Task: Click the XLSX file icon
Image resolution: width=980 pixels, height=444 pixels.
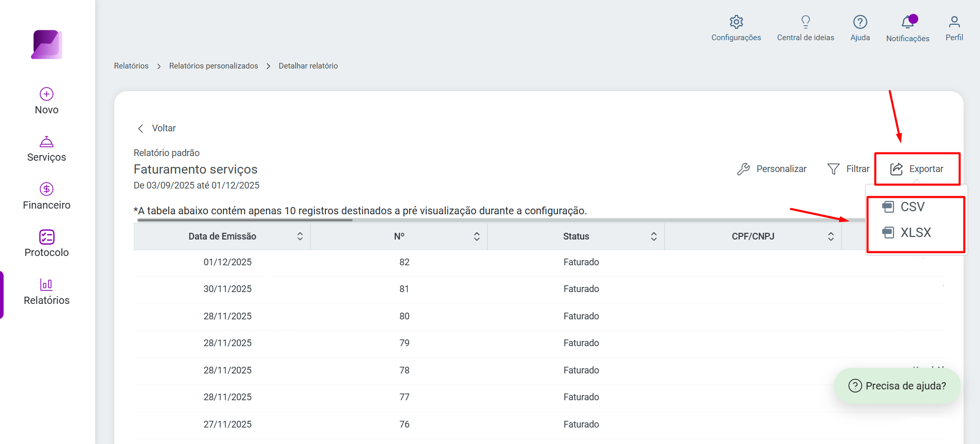Action: coord(888,233)
